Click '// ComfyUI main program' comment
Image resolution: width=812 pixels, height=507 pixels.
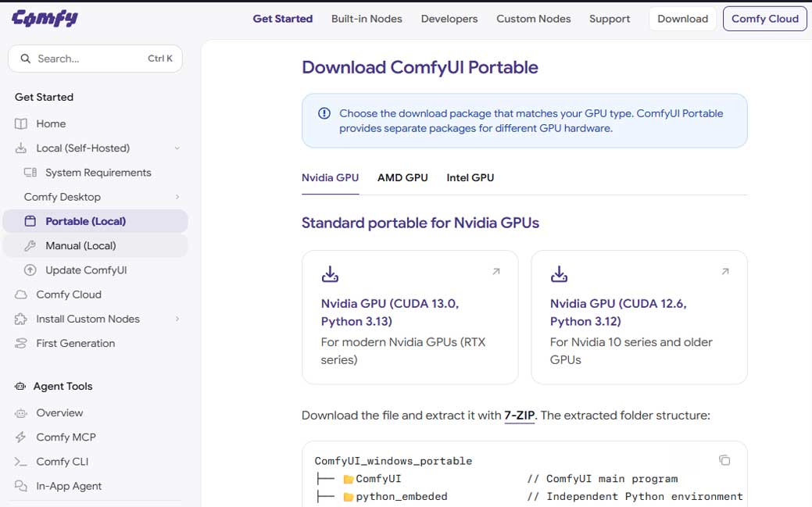[x=603, y=479]
